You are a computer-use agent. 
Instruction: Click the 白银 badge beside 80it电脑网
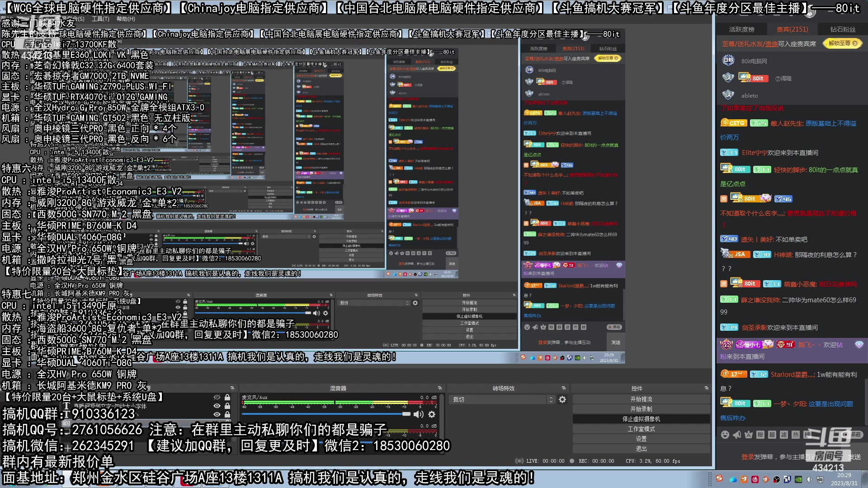pyautogui.click(x=728, y=61)
